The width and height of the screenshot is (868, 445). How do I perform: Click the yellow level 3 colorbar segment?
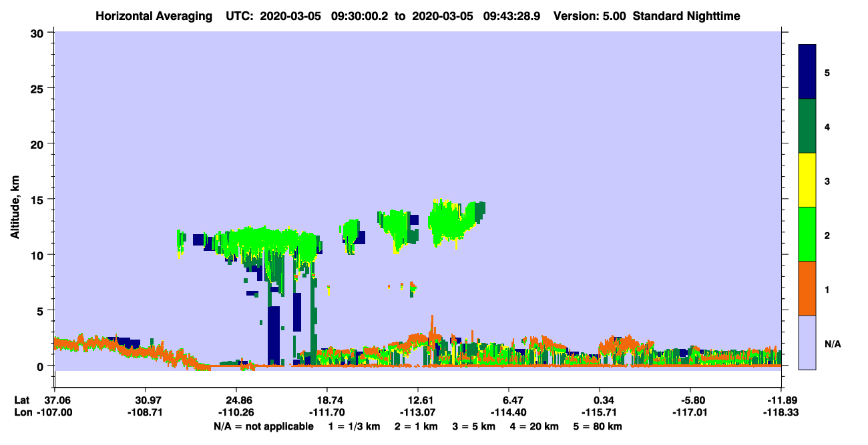coord(807,180)
